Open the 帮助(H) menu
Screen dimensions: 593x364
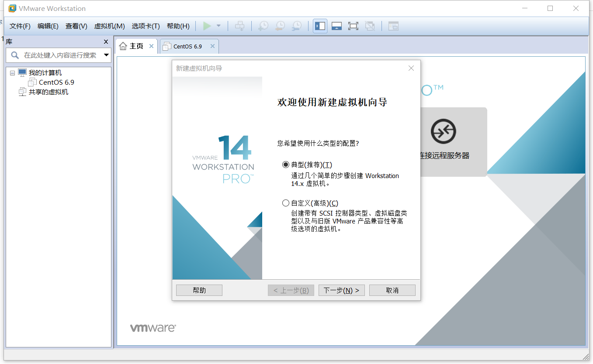(178, 26)
